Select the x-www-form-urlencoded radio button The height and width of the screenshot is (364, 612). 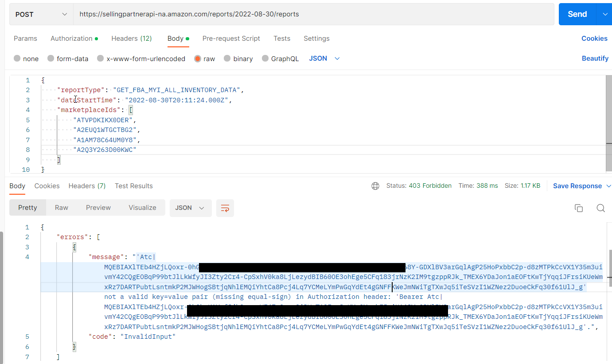[x=101, y=58]
